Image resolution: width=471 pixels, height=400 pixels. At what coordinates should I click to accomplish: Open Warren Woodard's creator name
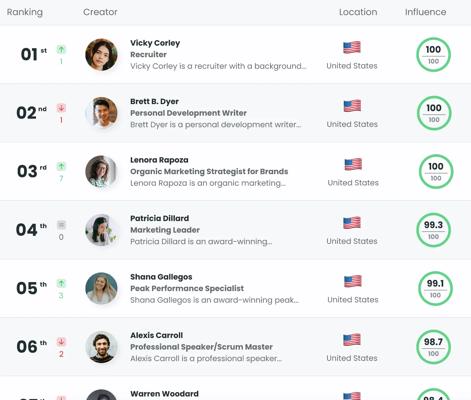click(164, 394)
